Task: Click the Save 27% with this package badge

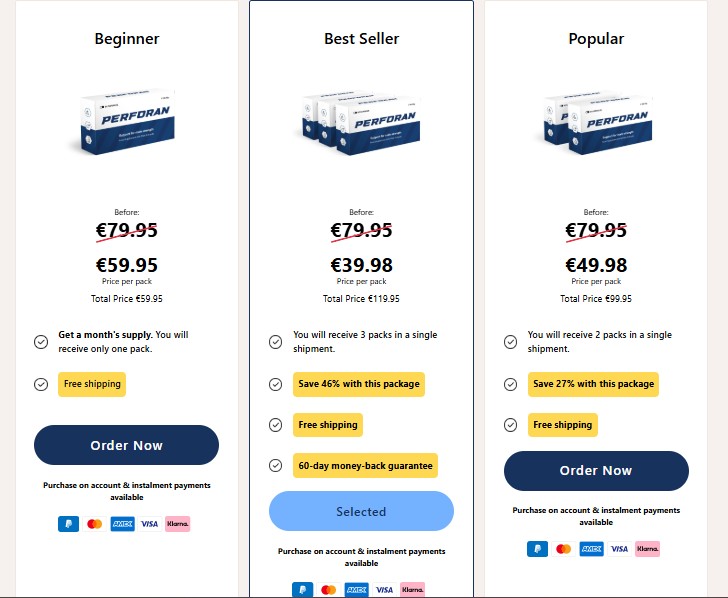Action: (593, 384)
